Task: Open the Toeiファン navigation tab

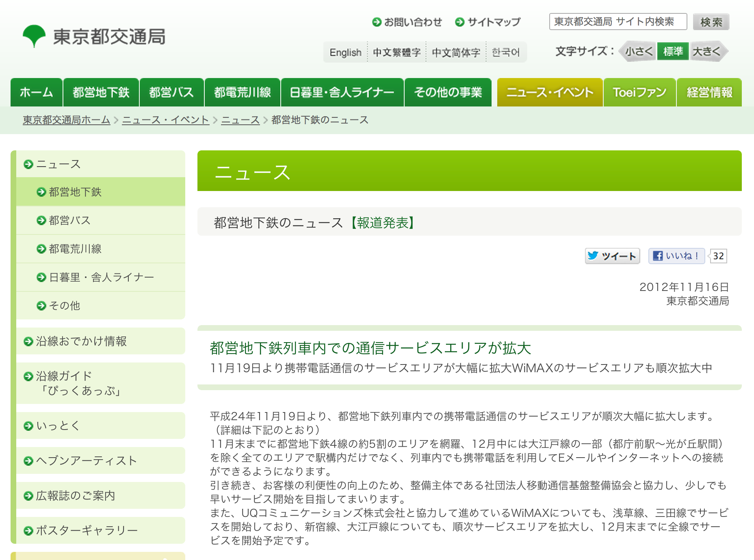Action: (x=639, y=92)
